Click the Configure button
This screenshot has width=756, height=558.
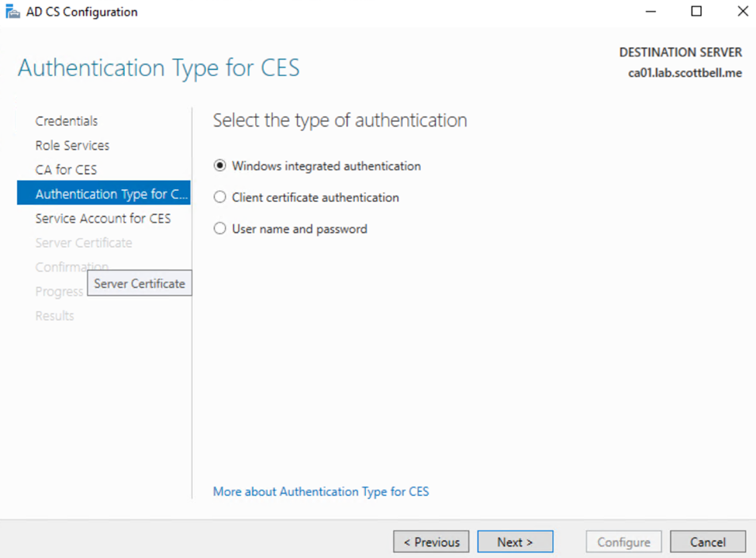coord(623,542)
